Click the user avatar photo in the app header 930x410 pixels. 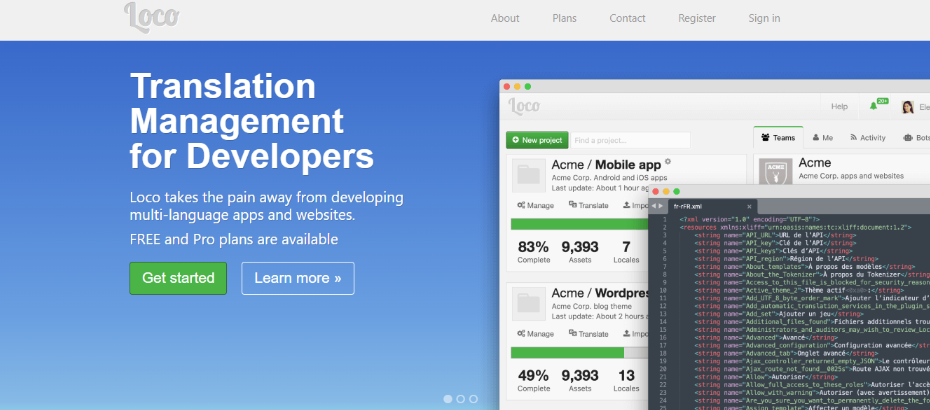coord(908,107)
